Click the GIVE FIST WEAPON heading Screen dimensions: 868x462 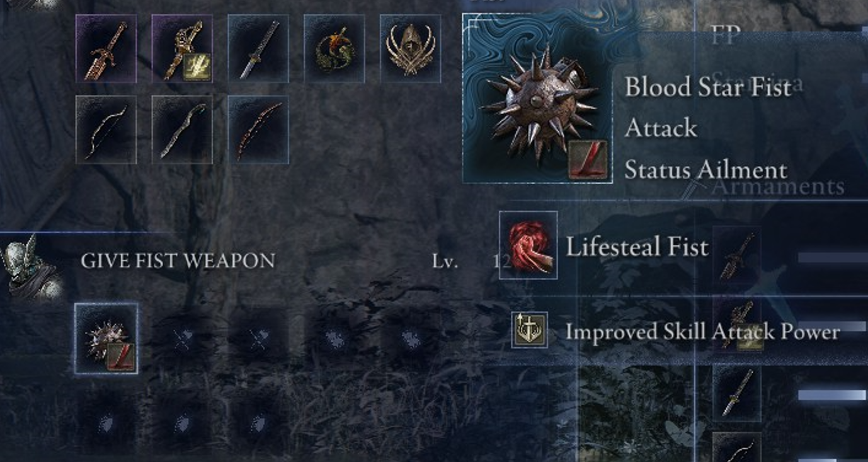(x=178, y=261)
